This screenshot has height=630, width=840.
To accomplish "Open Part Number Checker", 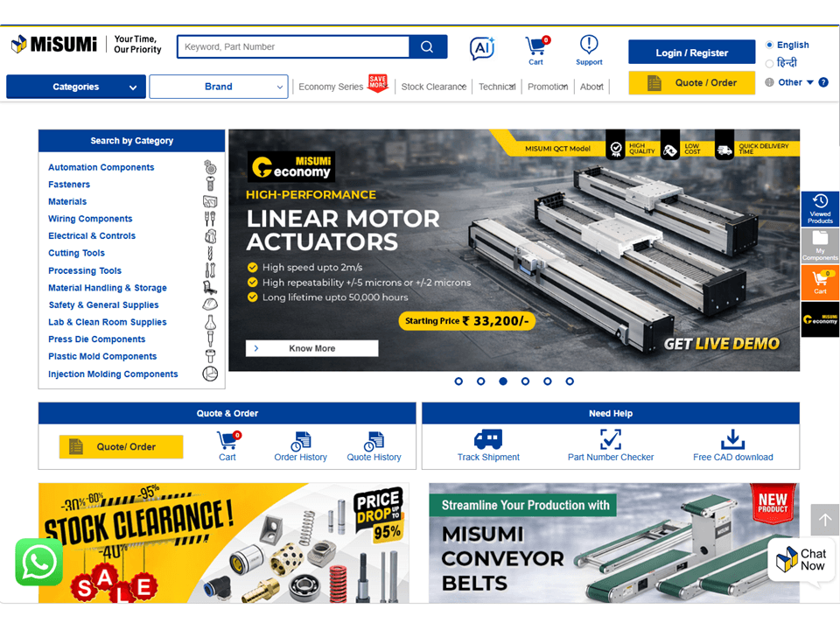I will (x=611, y=445).
